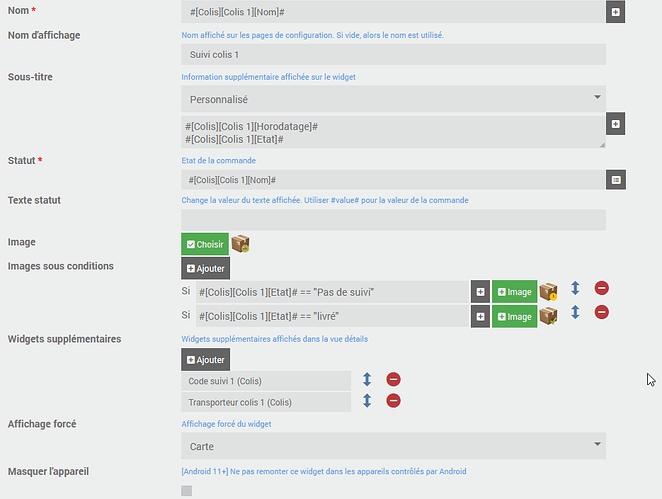The image size is (662, 499).
Task: Toggle the Masquer l'appareil checkbox
Action: point(186,490)
